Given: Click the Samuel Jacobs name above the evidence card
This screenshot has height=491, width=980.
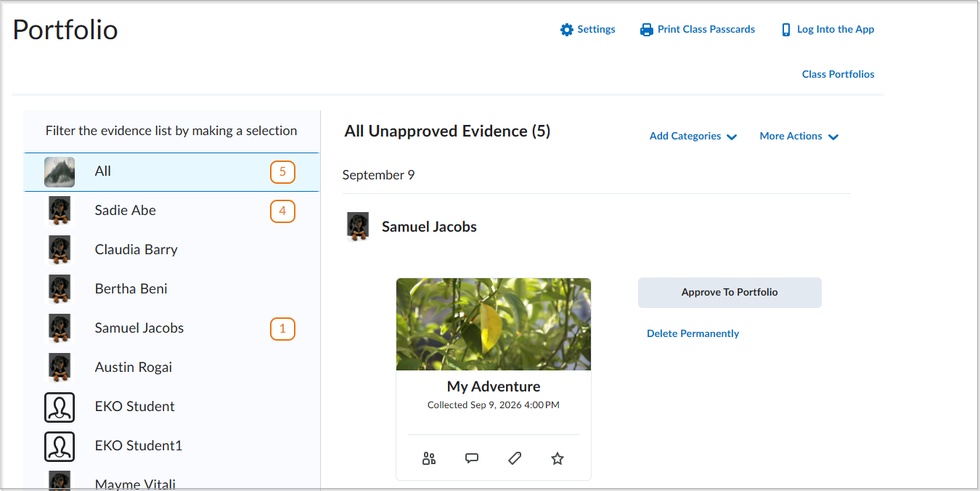Looking at the screenshot, I should coord(429,227).
